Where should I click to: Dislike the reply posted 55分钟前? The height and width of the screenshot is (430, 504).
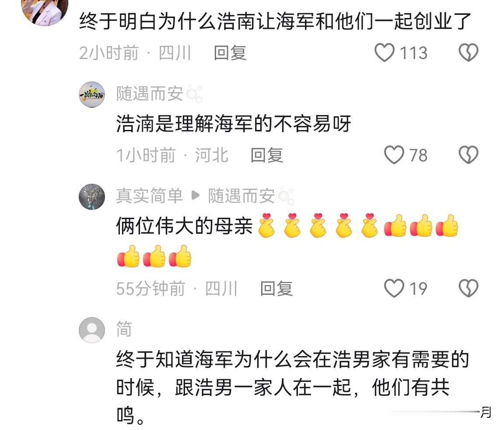pyautogui.click(x=468, y=288)
